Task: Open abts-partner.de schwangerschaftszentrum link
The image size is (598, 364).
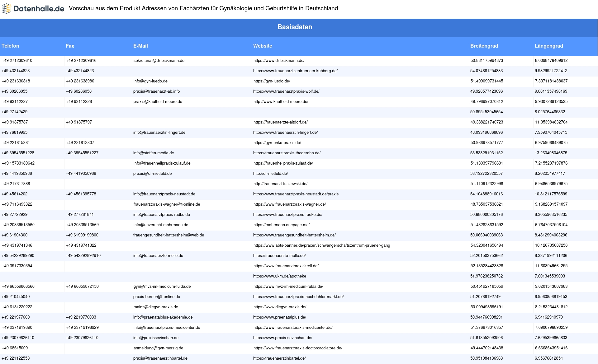Action: click(x=321, y=245)
